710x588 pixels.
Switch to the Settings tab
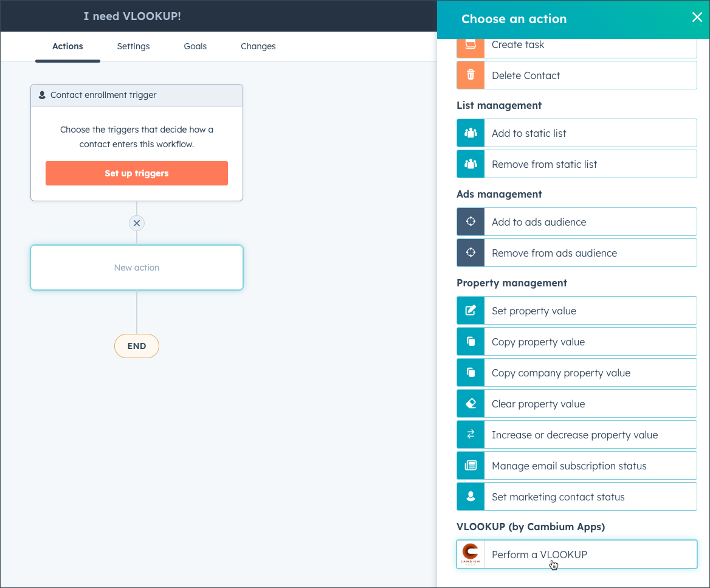[x=133, y=46]
